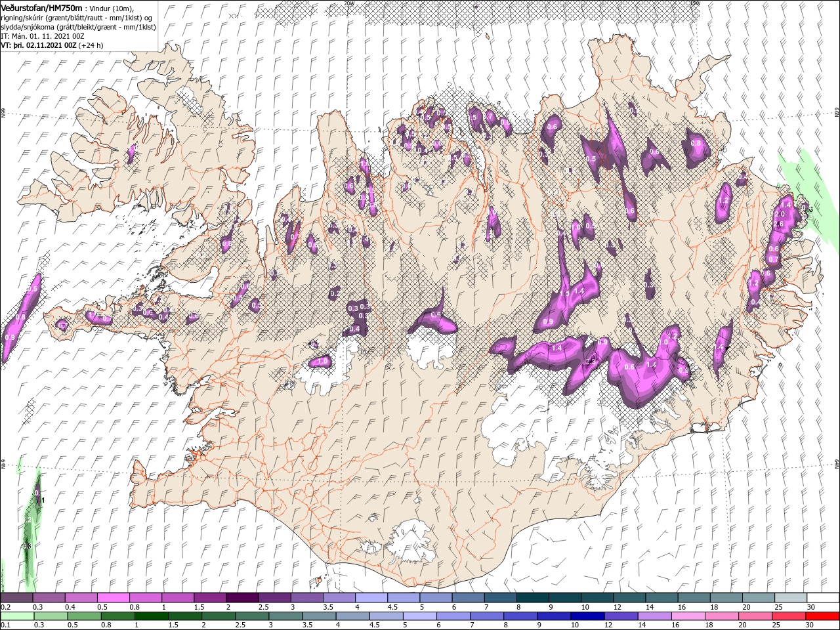Click the white Mýrdalsjökull glacier near the south coast
The image size is (840, 630).
pyautogui.click(x=412, y=541)
